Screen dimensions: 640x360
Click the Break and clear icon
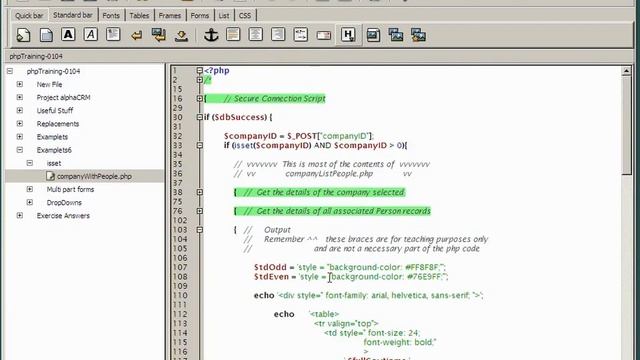pos(159,35)
